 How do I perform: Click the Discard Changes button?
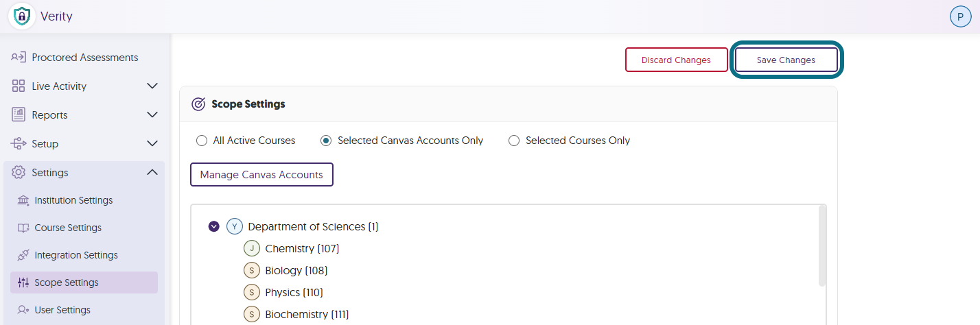[676, 60]
